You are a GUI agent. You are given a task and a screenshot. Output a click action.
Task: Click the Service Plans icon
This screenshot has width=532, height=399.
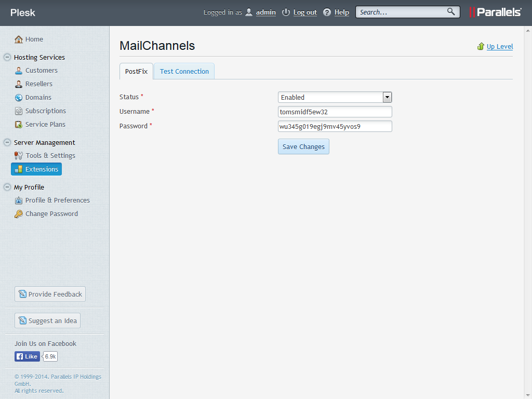[19, 125]
